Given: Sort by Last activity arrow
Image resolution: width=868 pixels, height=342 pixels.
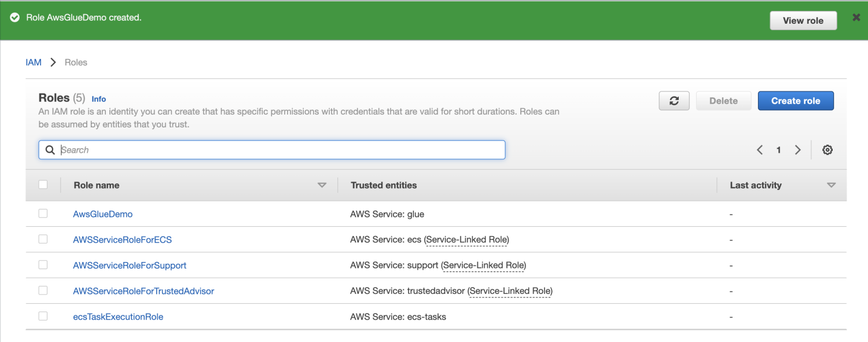Looking at the screenshot, I should [x=831, y=185].
